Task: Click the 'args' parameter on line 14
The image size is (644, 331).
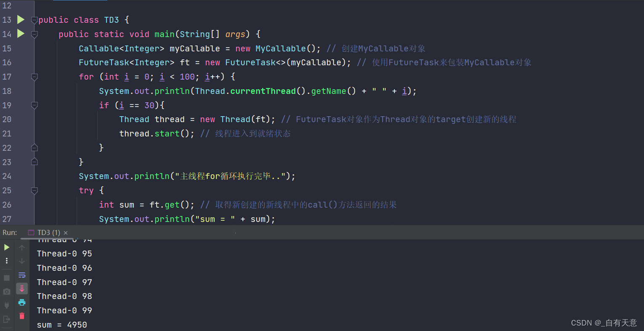Action: [x=235, y=34]
